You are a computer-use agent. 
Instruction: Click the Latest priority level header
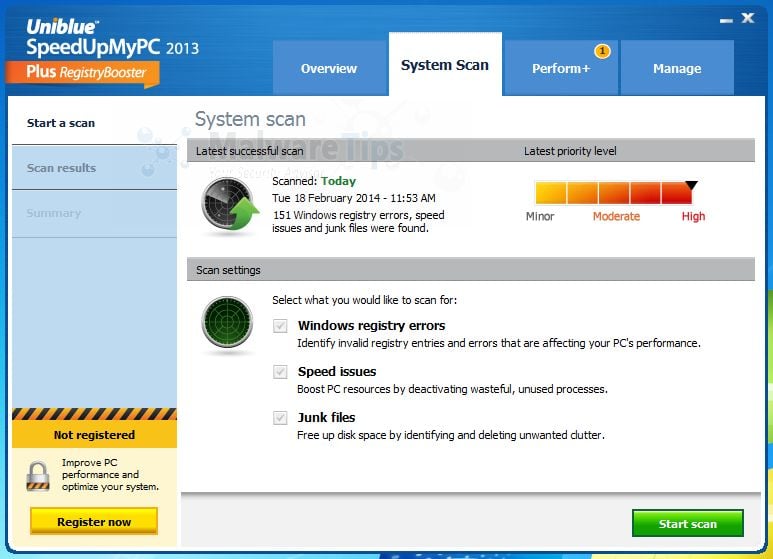coord(570,151)
